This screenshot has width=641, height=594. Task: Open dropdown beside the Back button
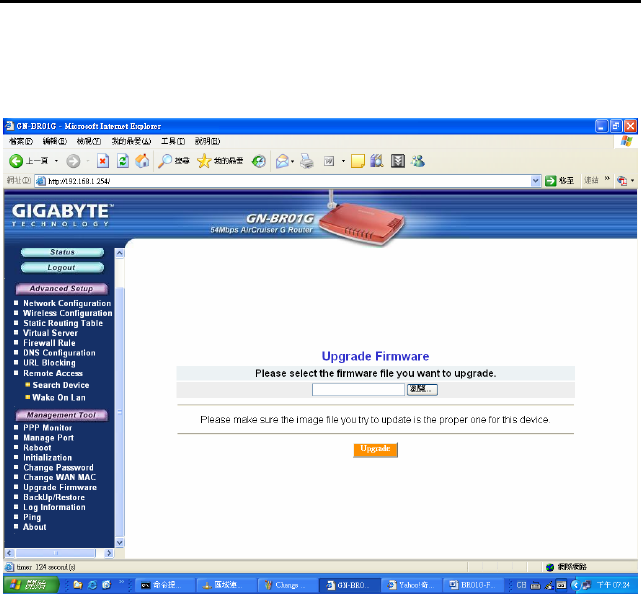pos(56,161)
